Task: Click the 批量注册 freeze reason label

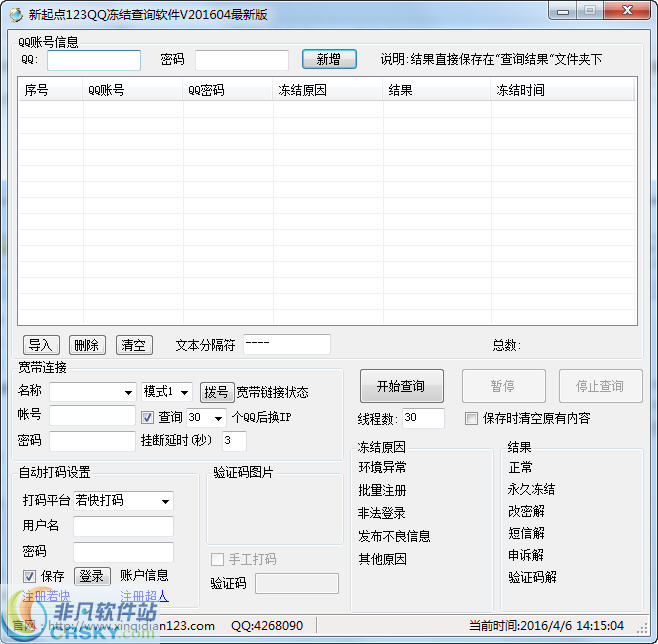Action: (x=382, y=490)
